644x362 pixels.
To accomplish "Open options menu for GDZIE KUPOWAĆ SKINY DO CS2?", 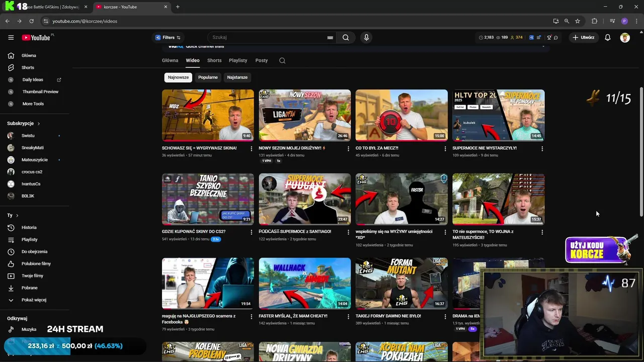I will pyautogui.click(x=251, y=232).
